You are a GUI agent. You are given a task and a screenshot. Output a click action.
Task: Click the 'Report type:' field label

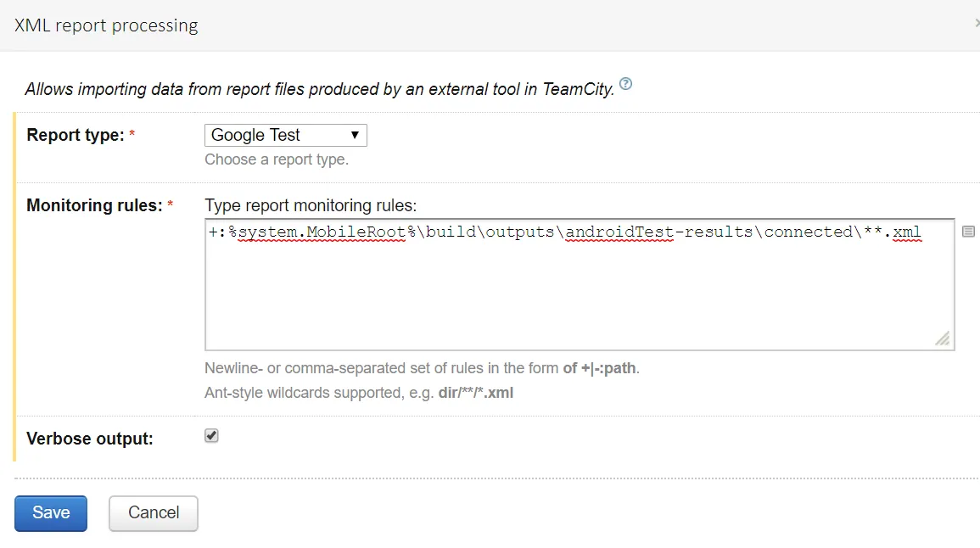[76, 135]
